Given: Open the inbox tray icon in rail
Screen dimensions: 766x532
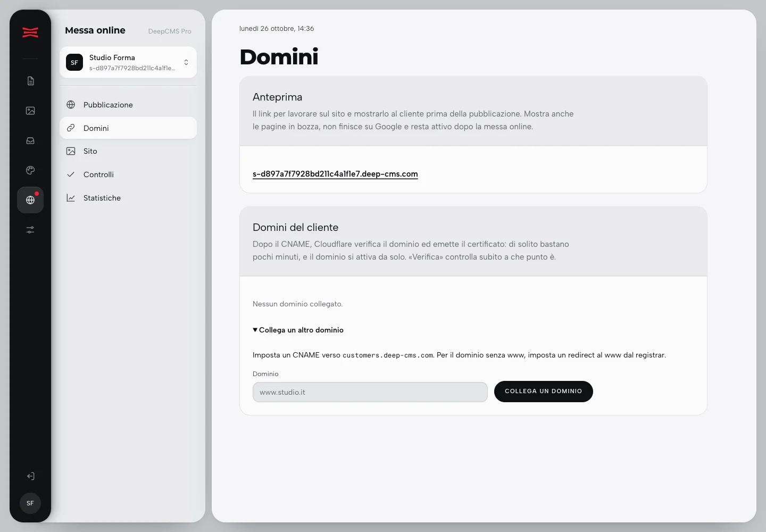Looking at the screenshot, I should (x=30, y=140).
